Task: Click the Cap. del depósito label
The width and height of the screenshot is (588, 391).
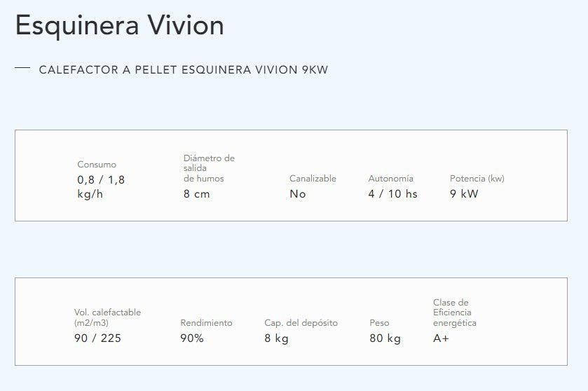Action: coord(301,323)
